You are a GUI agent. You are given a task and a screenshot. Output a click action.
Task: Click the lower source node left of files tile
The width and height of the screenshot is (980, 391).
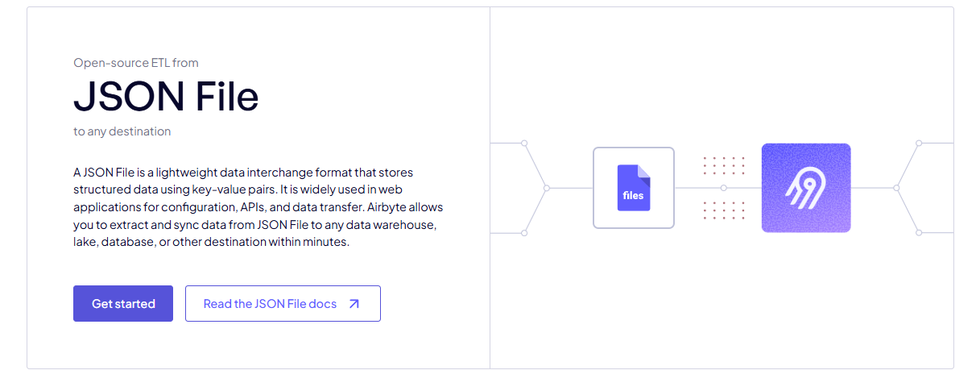524,233
